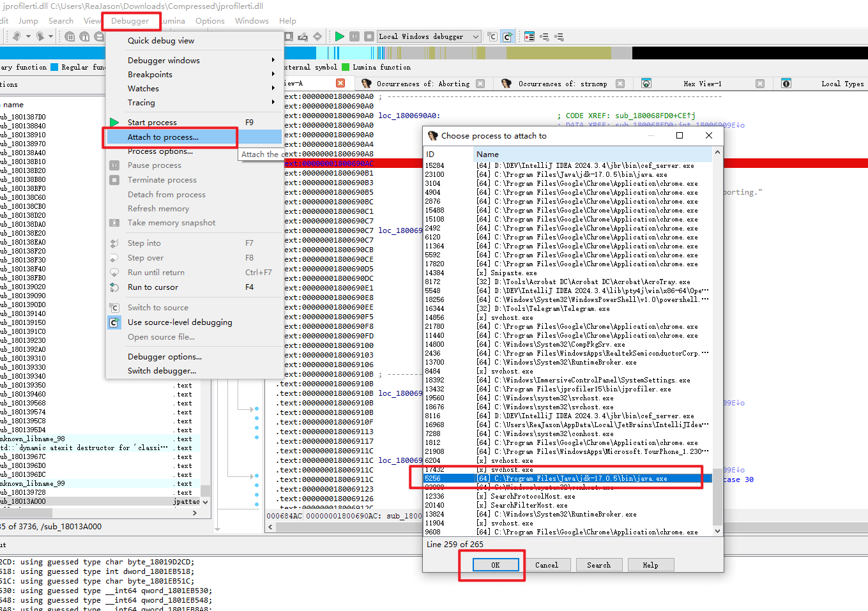Close the Occurrences of: strncmp tab
Viewport: 868px width, 611px height.
[620, 84]
